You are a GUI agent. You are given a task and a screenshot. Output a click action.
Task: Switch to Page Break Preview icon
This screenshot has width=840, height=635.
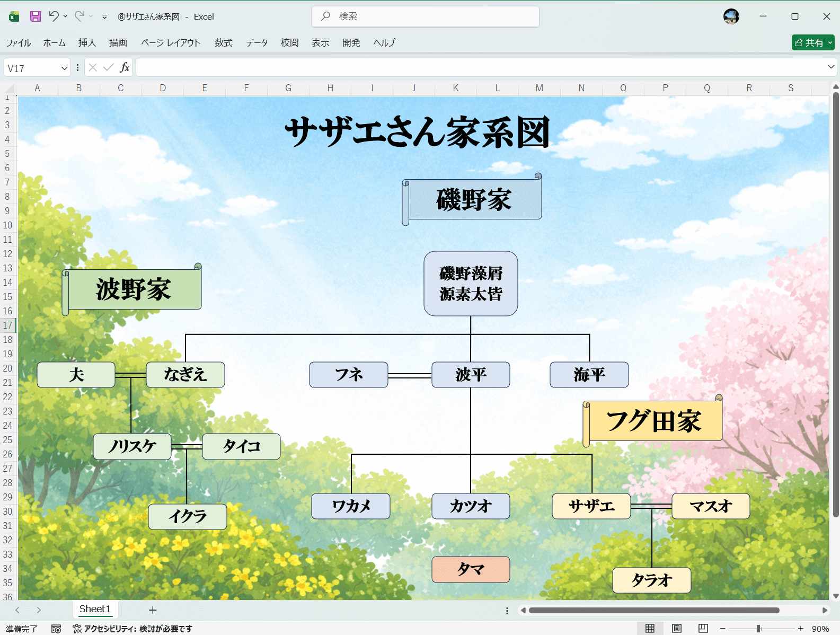click(x=703, y=629)
